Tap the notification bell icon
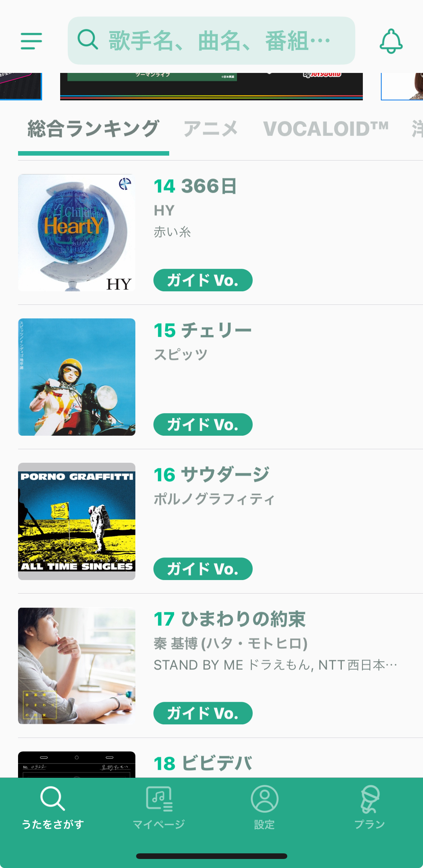 click(x=391, y=41)
